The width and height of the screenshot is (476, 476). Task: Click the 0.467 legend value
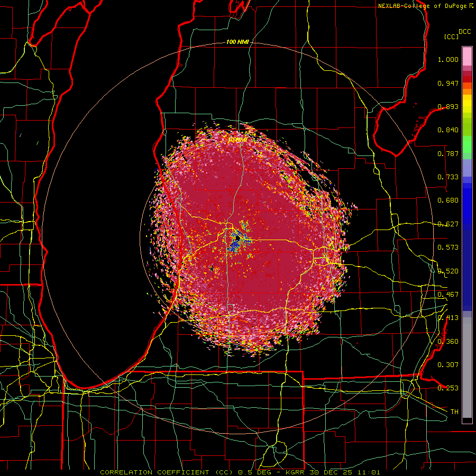coord(448,295)
